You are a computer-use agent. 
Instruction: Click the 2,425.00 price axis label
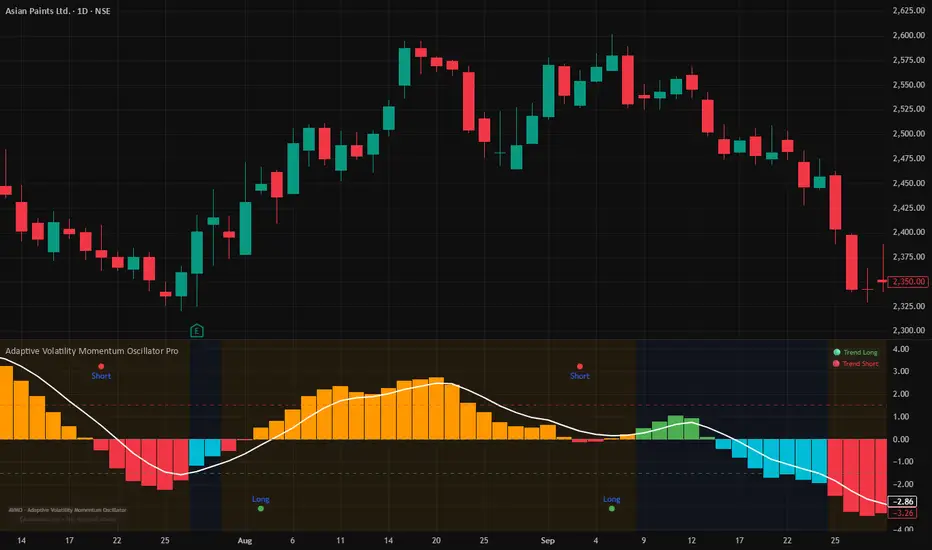coord(909,208)
